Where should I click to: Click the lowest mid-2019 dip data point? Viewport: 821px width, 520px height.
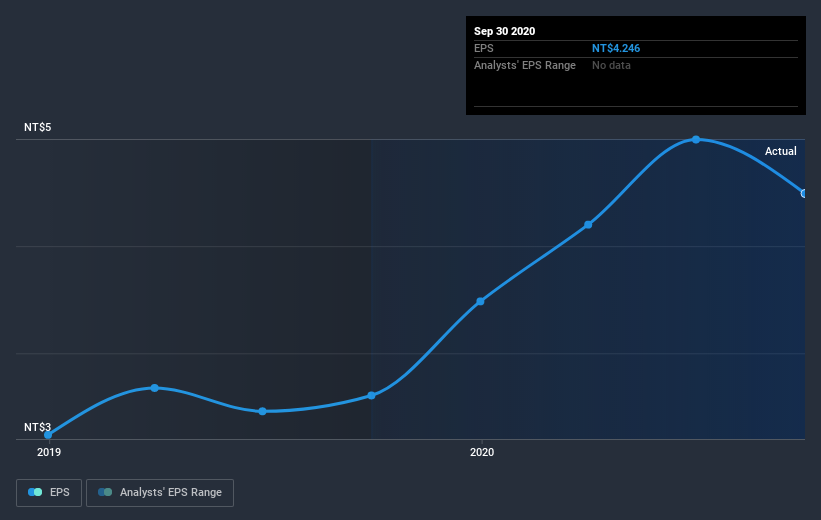(x=262, y=411)
